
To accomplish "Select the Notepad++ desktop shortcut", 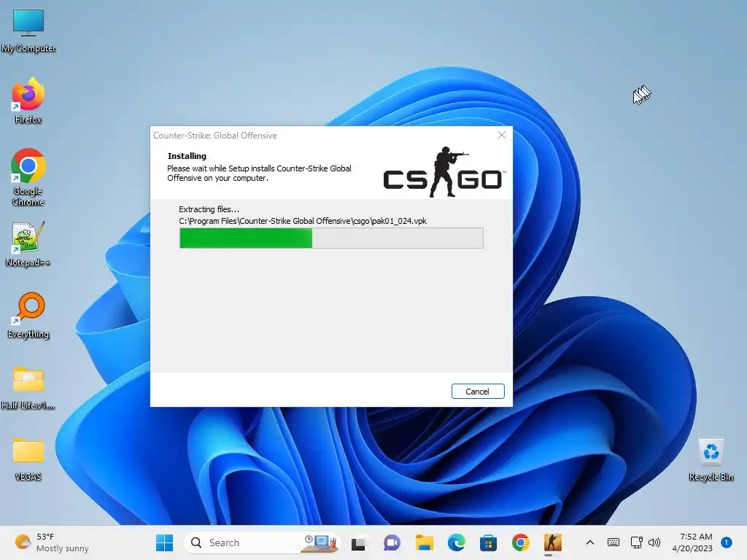I will click(x=28, y=244).
